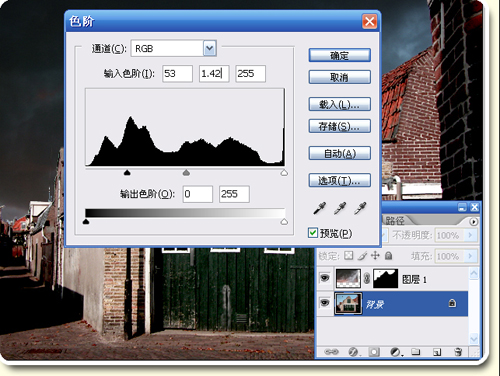Screen dimensions: 500x376
Task: Select the 图层 1 layer name
Action: click(x=414, y=279)
